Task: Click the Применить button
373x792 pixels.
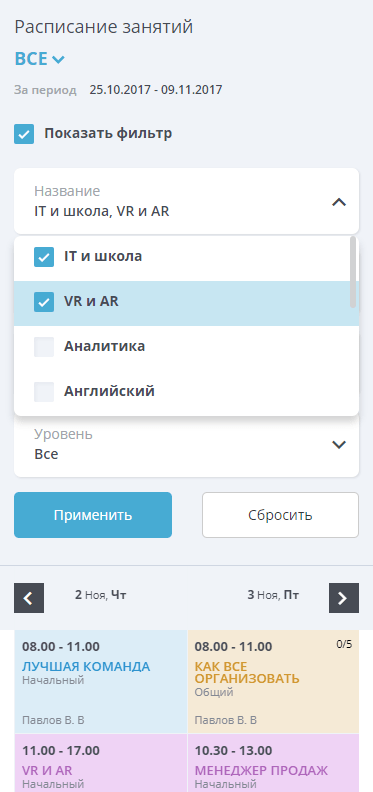Action: click(x=93, y=515)
